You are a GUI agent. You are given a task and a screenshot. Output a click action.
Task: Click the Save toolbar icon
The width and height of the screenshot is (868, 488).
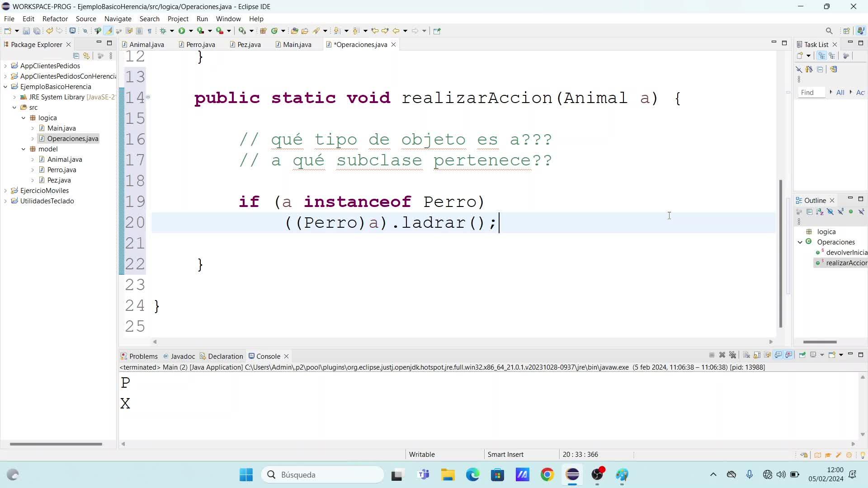click(26, 31)
